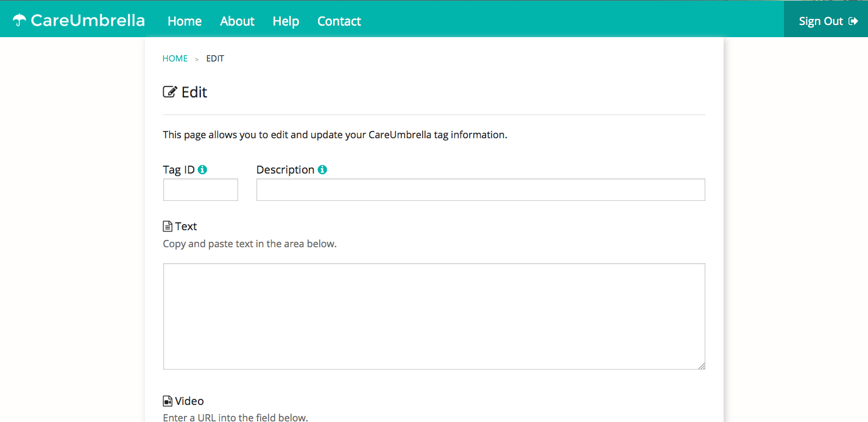This screenshot has height=422, width=868.
Task: Open the About page in the navbar
Action: pos(237,21)
